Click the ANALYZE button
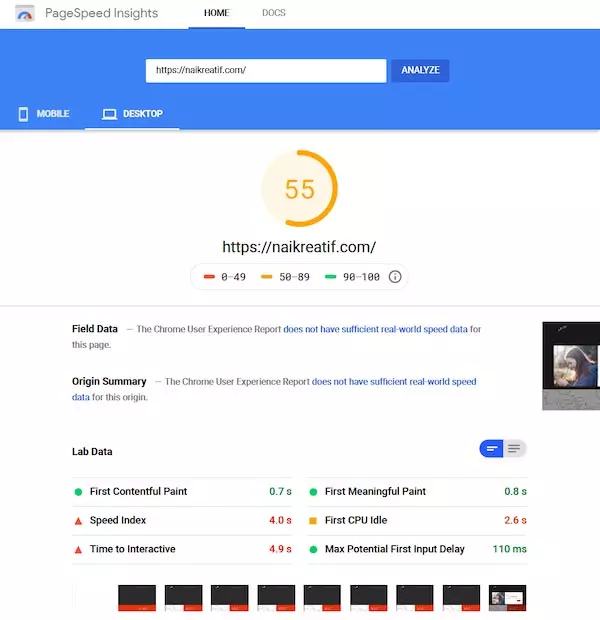The image size is (600, 620). tap(420, 70)
